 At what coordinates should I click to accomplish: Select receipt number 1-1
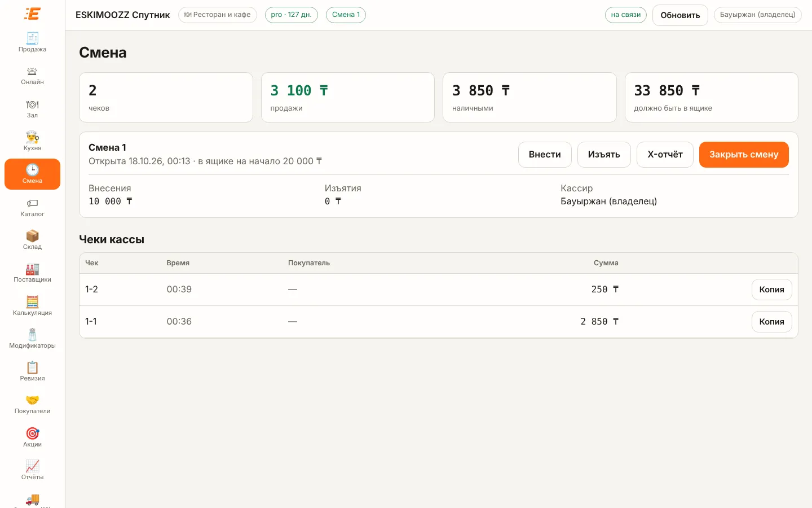click(91, 322)
